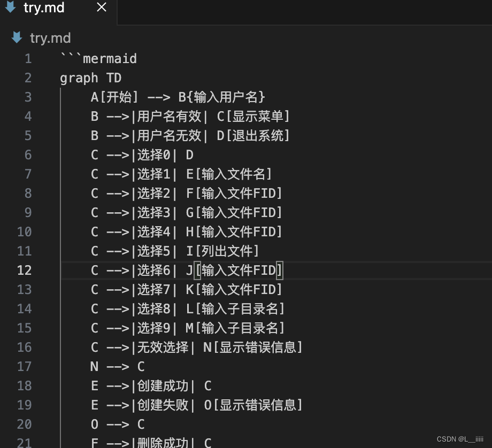Click the line with C[显示菜单]
Viewport: 492px width, 448px height.
click(x=190, y=117)
